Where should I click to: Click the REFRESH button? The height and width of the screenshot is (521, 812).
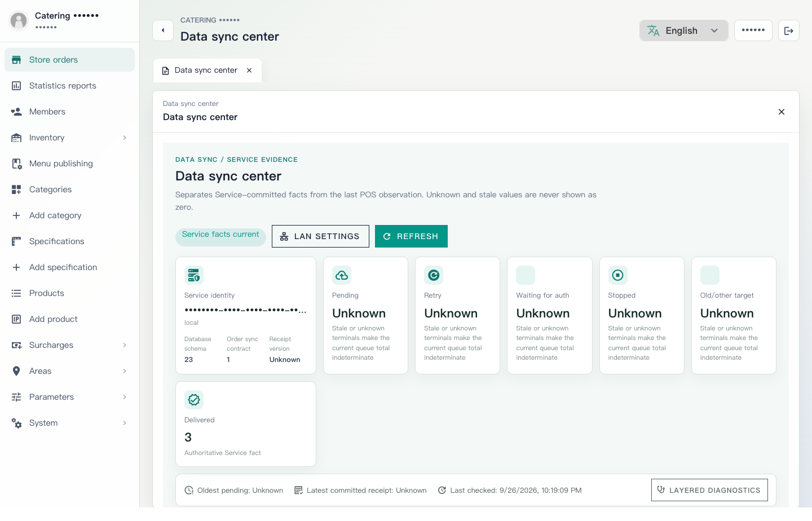[411, 236]
